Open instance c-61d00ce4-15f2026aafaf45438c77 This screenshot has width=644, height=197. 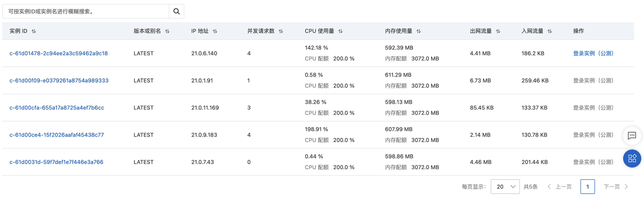point(57,135)
